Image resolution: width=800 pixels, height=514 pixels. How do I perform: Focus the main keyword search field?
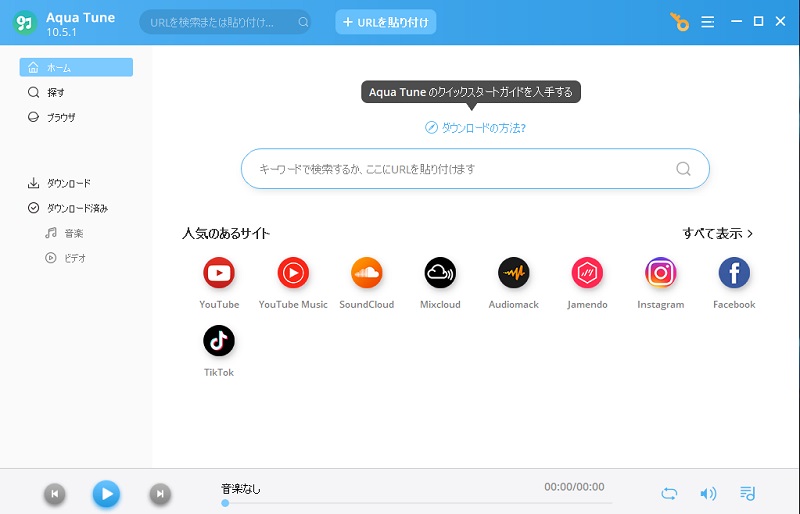tap(475, 168)
